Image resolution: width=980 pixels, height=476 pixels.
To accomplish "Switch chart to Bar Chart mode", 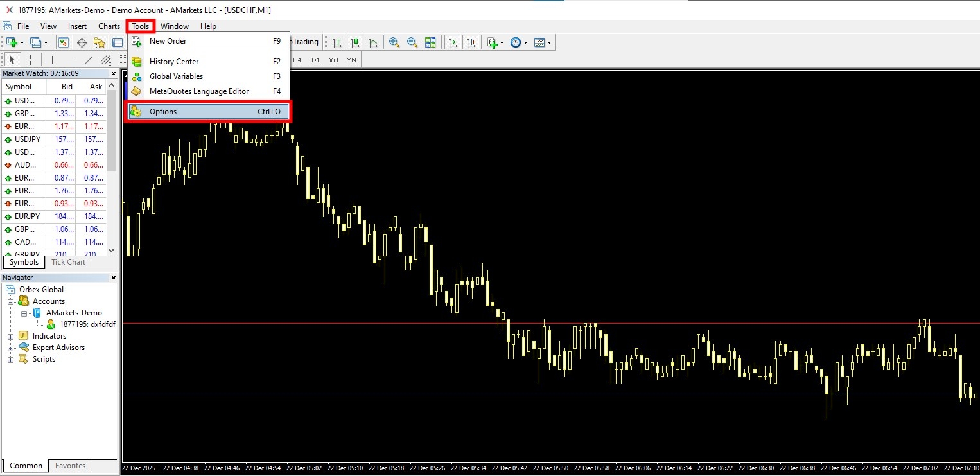I will (337, 42).
